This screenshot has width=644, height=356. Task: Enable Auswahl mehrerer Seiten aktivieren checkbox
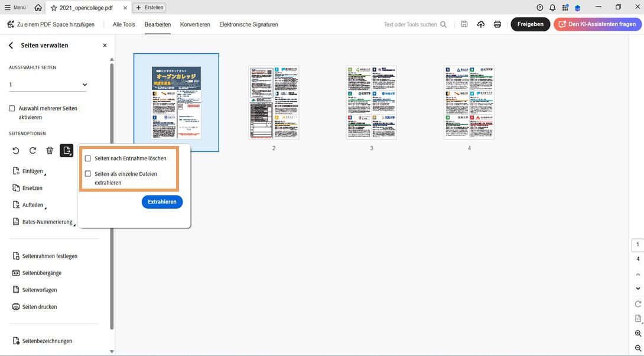point(12,109)
